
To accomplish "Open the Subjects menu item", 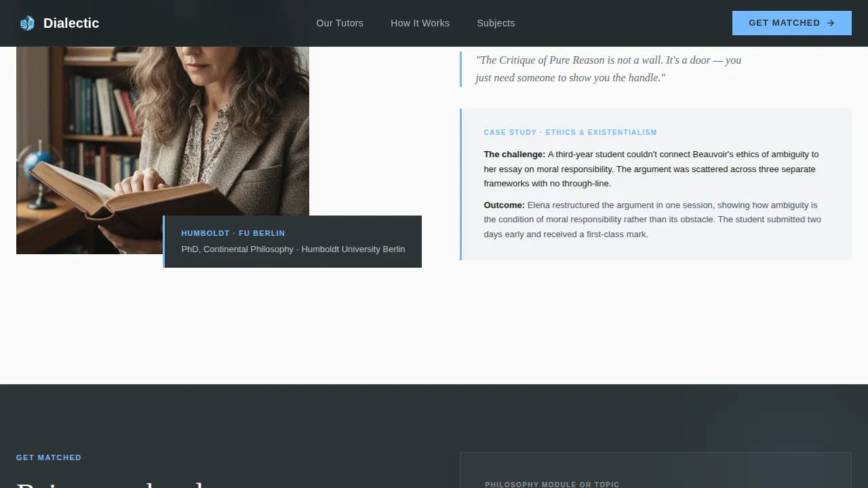I will click(496, 23).
